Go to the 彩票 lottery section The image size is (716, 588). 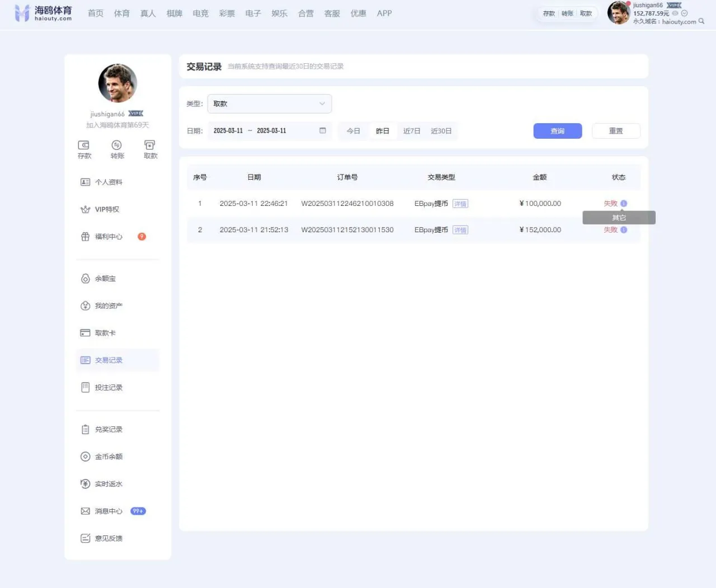[x=227, y=13]
